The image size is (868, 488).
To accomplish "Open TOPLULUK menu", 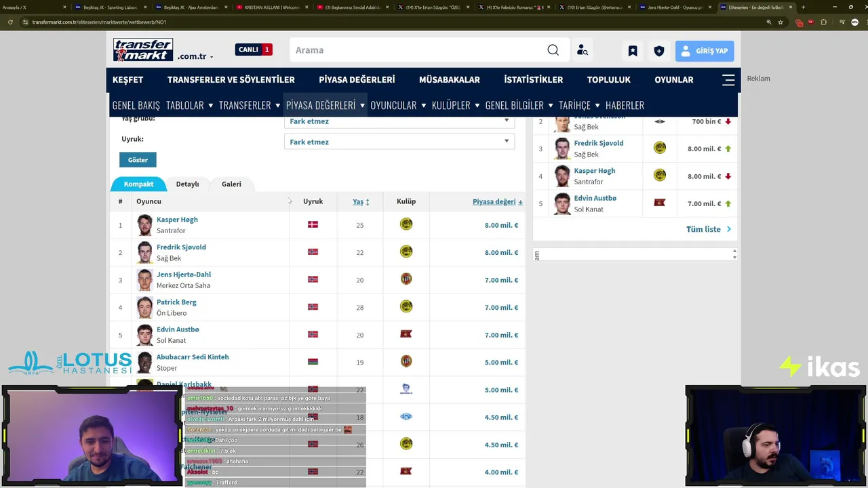I will point(609,79).
